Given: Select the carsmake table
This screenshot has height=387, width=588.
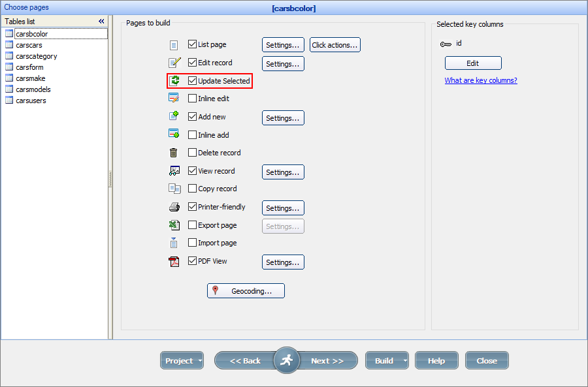Looking at the screenshot, I should 30,78.
